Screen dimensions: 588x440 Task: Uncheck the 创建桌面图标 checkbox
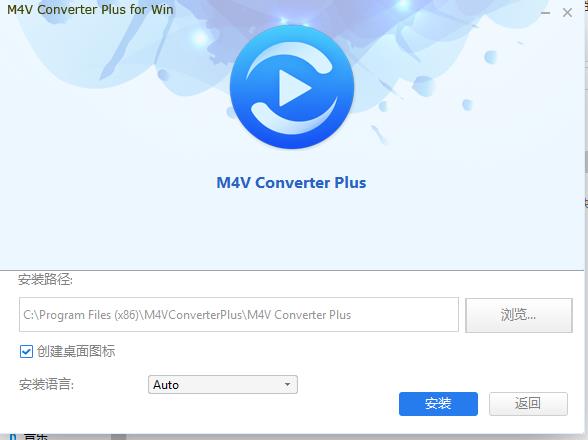click(26, 351)
